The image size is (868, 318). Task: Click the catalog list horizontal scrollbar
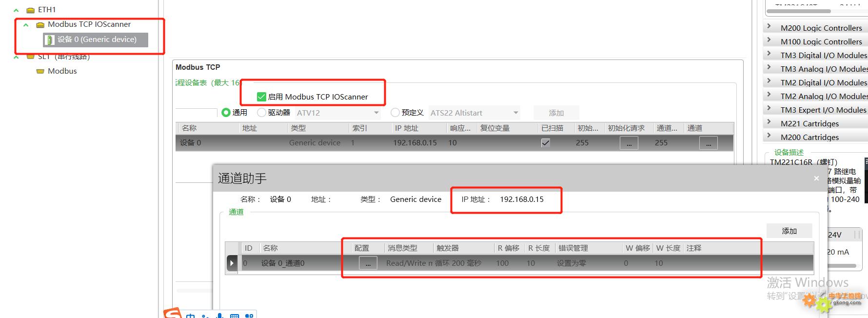(x=798, y=11)
